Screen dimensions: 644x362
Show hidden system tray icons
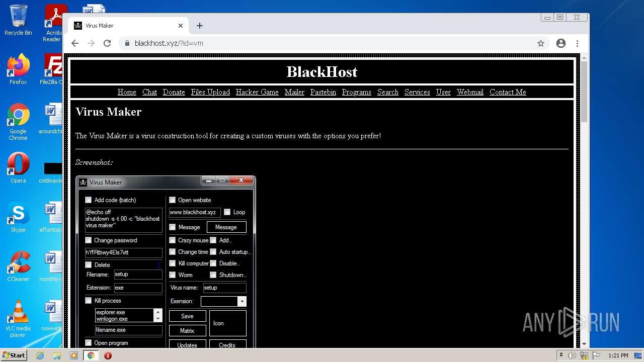click(x=561, y=355)
